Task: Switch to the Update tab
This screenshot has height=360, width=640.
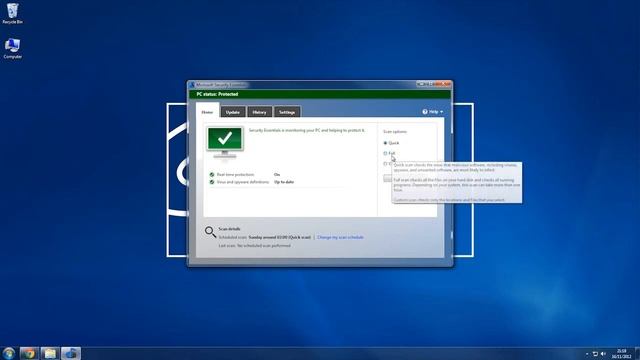Action: click(233, 112)
